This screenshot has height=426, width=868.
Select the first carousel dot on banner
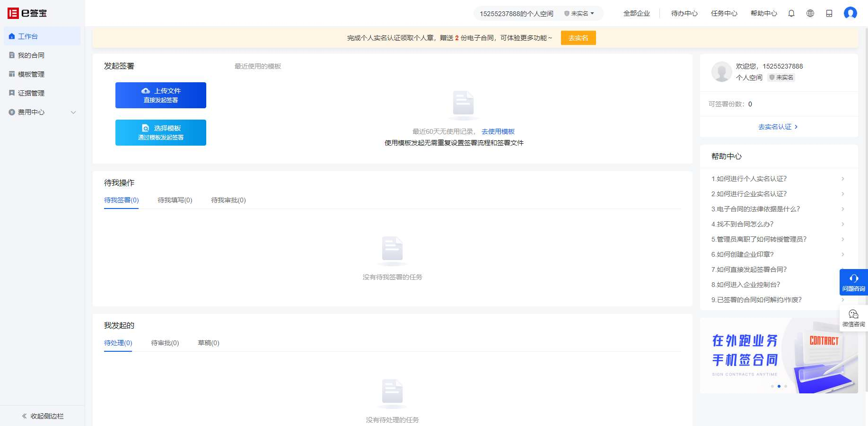[x=772, y=386]
